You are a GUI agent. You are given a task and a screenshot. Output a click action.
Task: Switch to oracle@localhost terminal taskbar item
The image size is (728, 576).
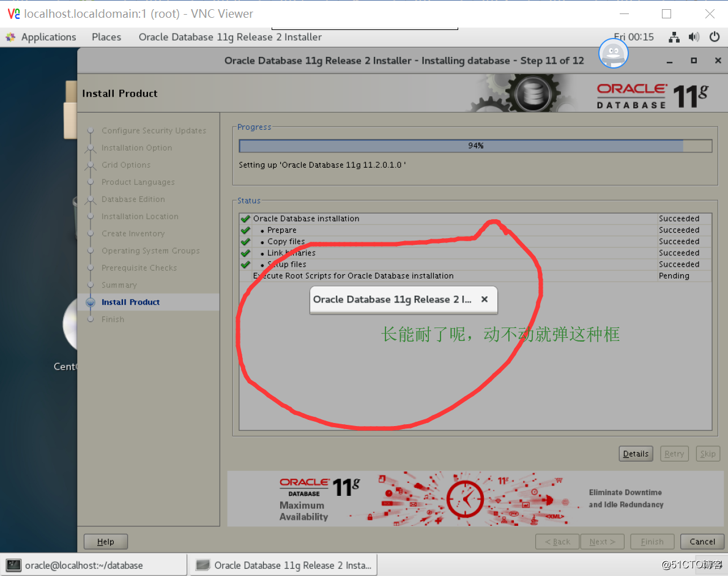(x=93, y=565)
